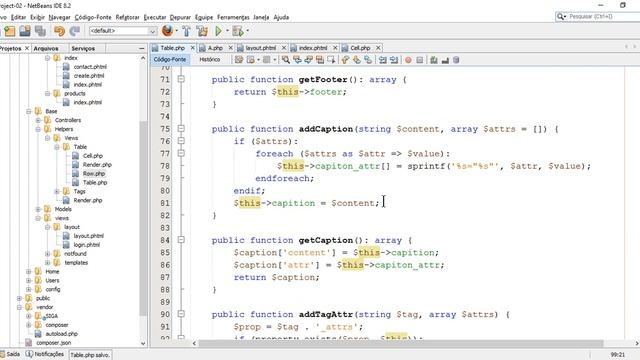Click Find Previous Occurrence icon

tap(297, 60)
